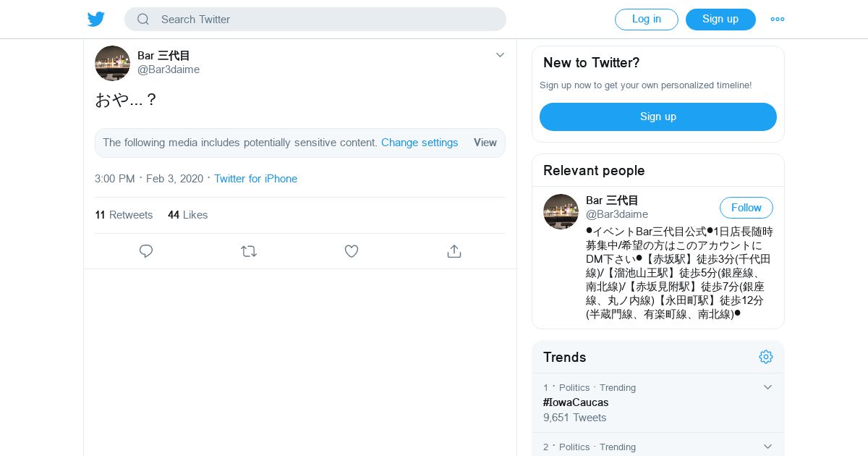This screenshot has width=868, height=456.
Task: Like the tweet with heart icon
Action: coord(352,251)
